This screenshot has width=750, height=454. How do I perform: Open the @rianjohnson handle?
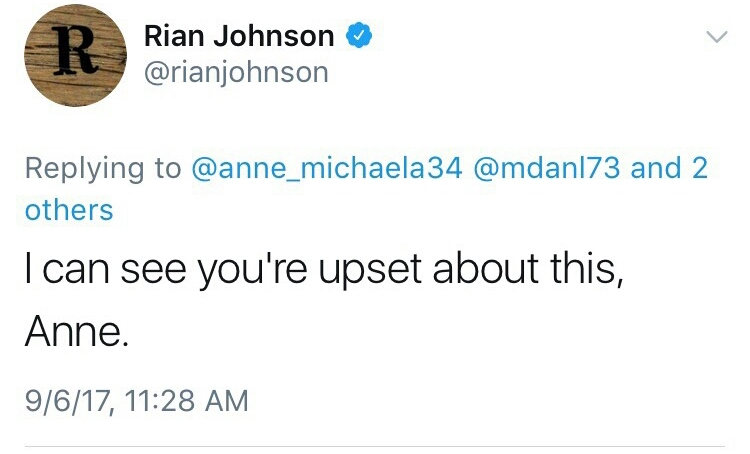235,73
